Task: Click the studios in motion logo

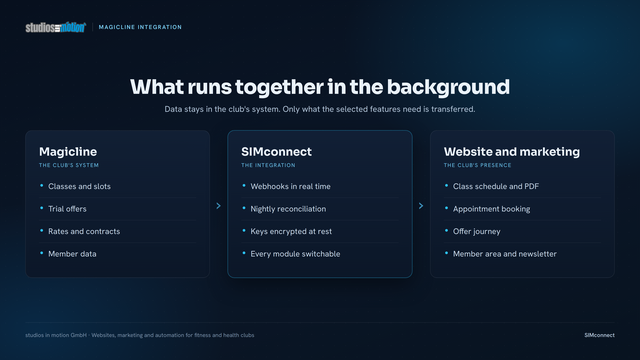Action: pos(56,27)
